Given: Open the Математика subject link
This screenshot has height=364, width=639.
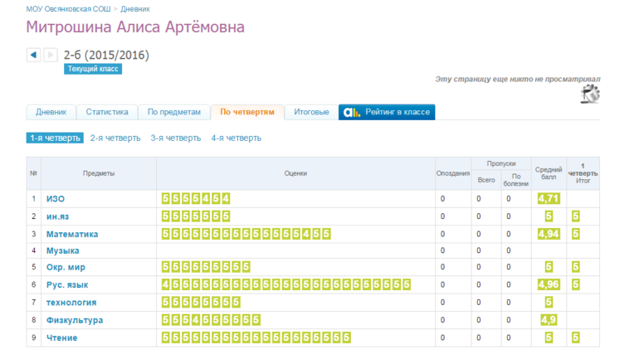Looking at the screenshot, I should [72, 234].
